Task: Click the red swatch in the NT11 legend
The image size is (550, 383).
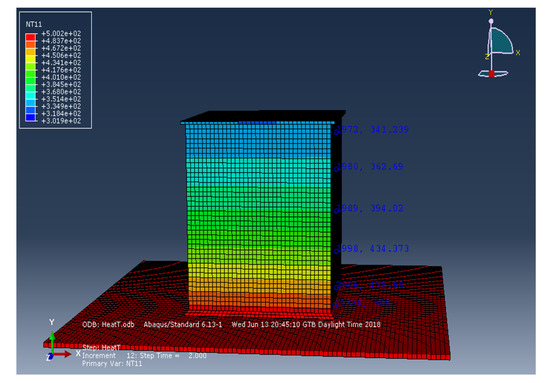Action: pos(30,37)
